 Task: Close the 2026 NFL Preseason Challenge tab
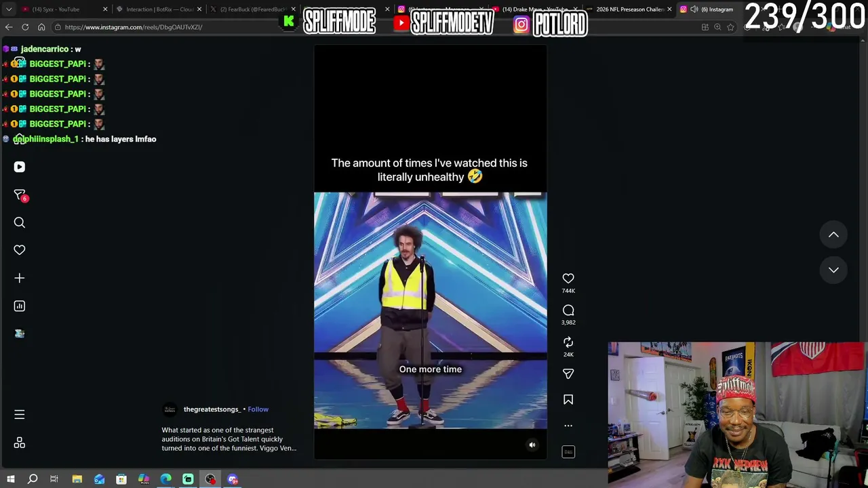[x=669, y=9]
